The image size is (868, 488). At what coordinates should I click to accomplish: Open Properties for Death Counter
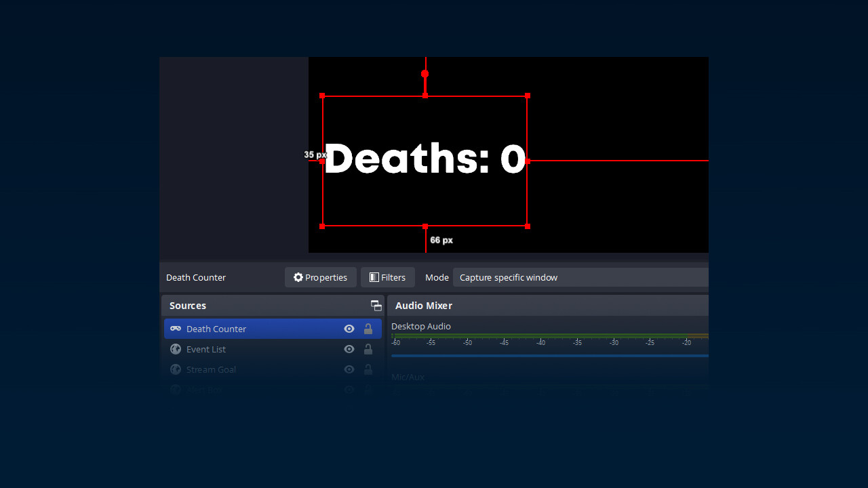coord(320,277)
